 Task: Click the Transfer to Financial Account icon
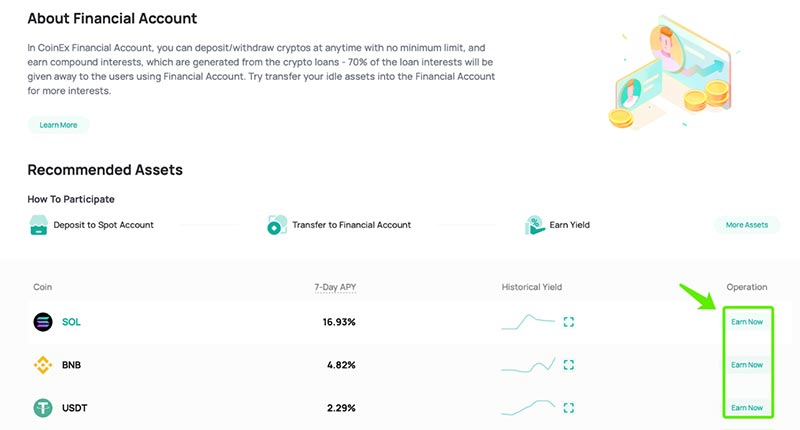[x=276, y=225]
